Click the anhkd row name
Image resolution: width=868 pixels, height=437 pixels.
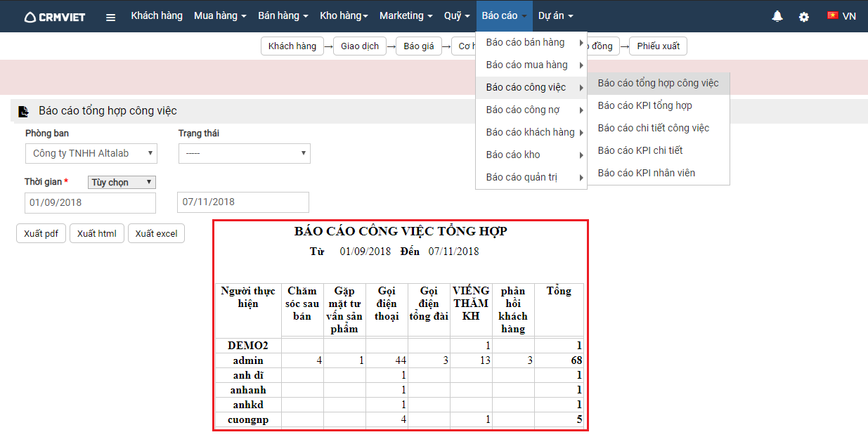click(x=248, y=405)
